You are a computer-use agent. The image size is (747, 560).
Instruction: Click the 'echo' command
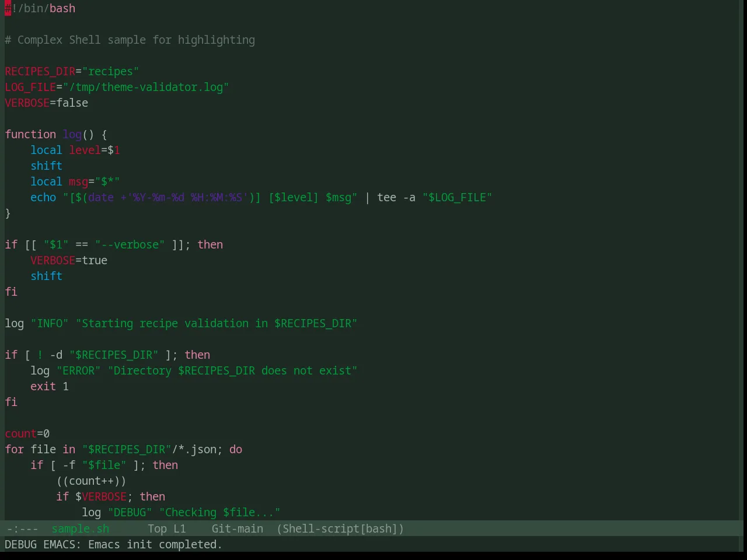tap(43, 198)
